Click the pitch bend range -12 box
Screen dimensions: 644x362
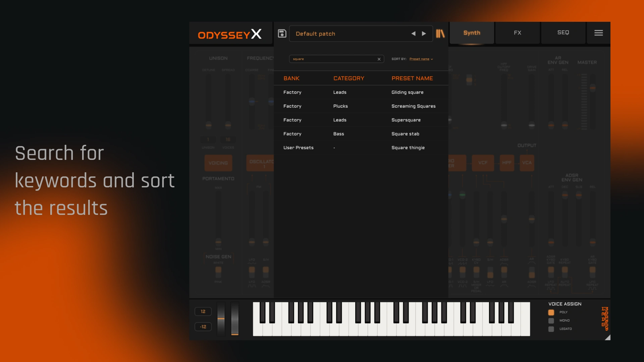click(203, 327)
